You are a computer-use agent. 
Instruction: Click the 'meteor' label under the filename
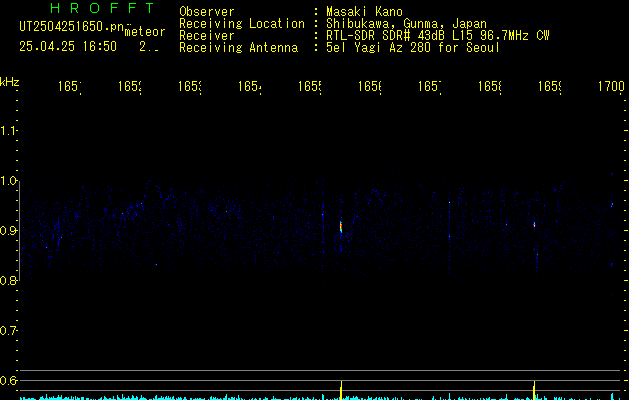[145, 32]
